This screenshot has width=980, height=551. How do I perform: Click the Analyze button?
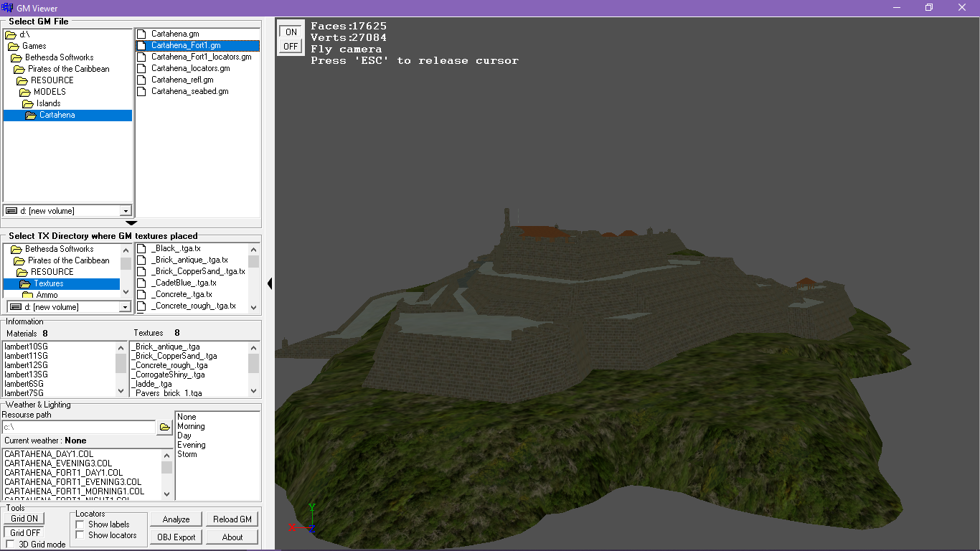(176, 519)
